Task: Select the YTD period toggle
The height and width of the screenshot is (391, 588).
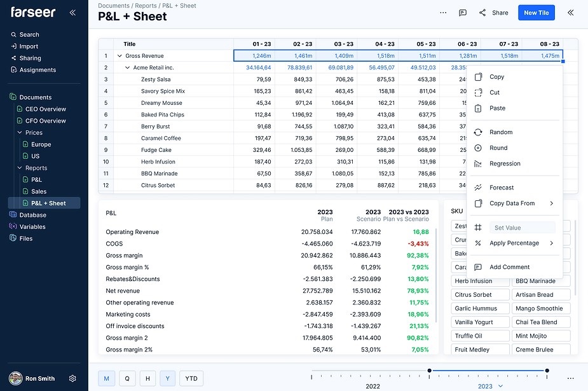Action: tap(191, 379)
